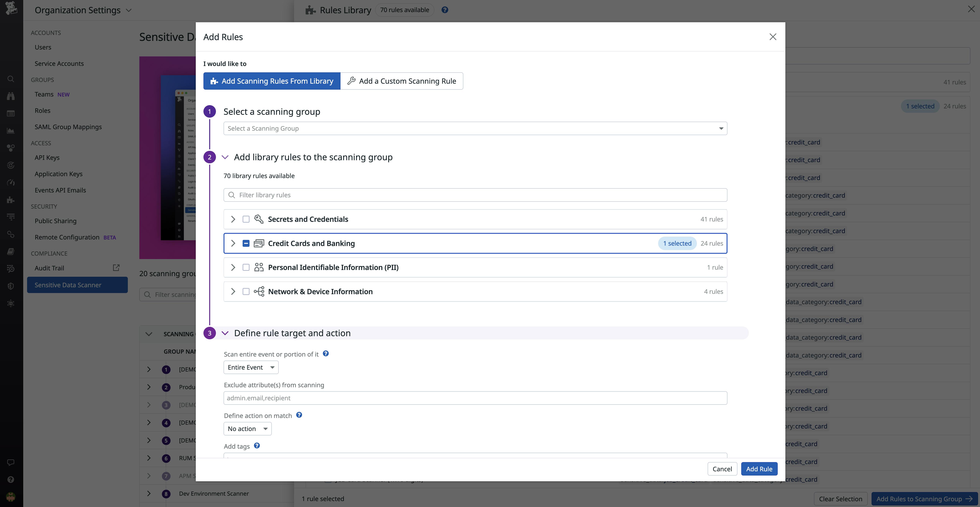Image resolution: width=980 pixels, height=507 pixels.
Task: Click help icon beside Add tags
Action: (x=257, y=446)
